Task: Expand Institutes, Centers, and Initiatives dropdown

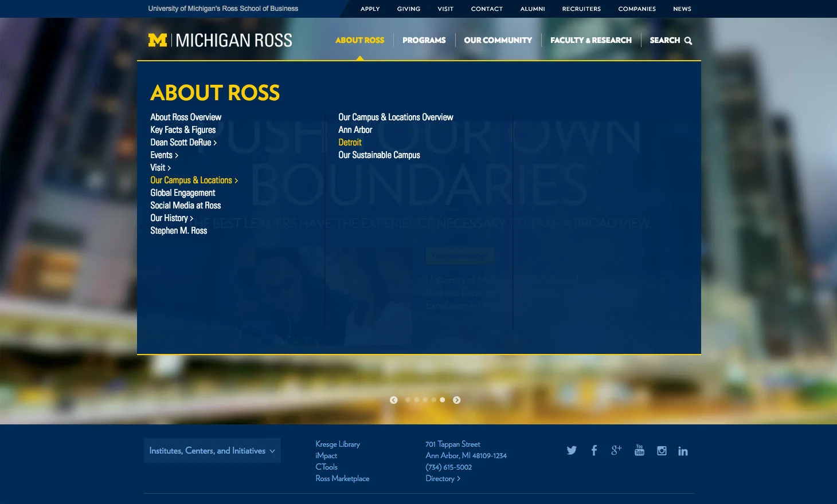Action: point(212,451)
